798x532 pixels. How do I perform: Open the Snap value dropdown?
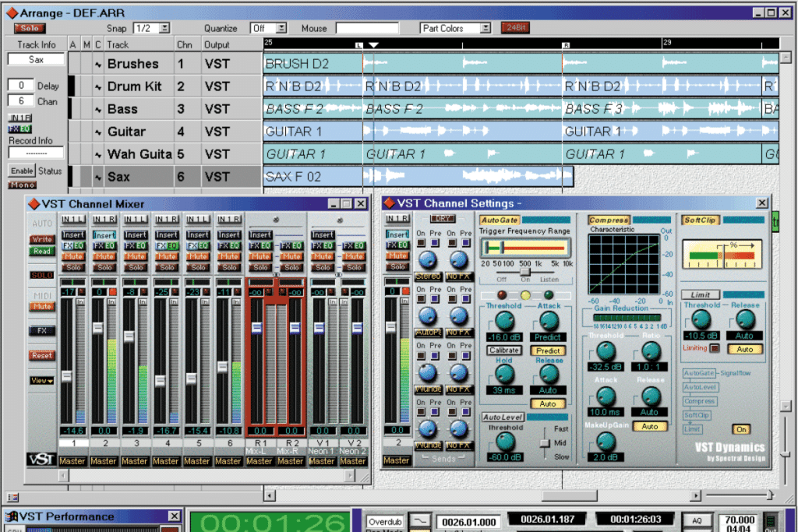click(164, 29)
